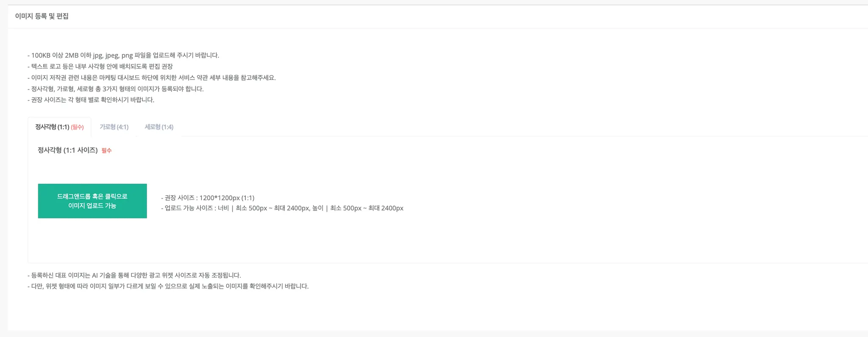Switch to the 세로형 (1:4) tab
This screenshot has height=337, width=868.
159,127
